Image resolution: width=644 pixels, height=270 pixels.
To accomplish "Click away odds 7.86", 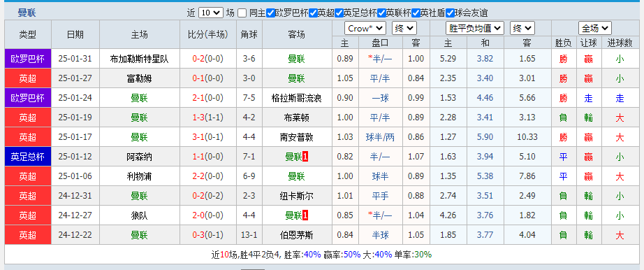I will tap(527, 176).
